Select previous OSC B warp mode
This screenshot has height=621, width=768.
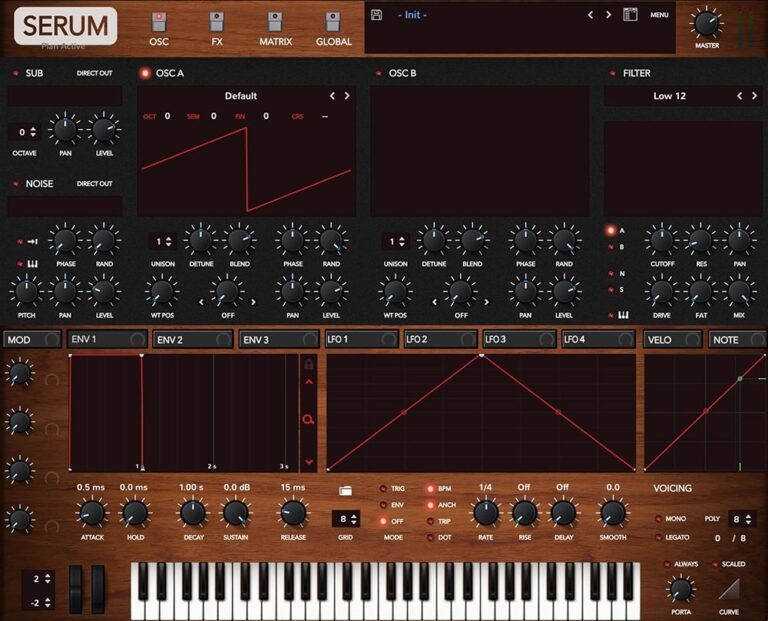[434, 302]
